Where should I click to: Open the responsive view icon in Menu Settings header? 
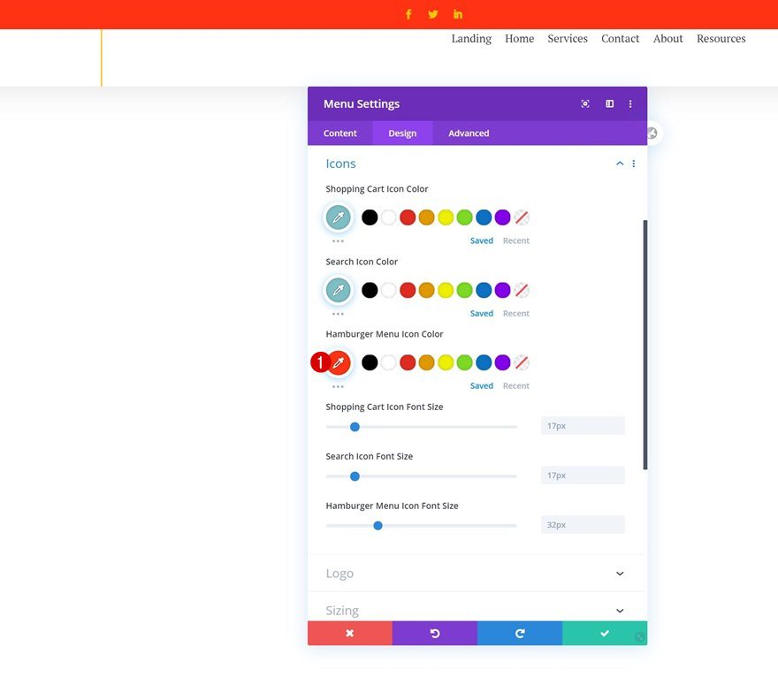tap(609, 103)
